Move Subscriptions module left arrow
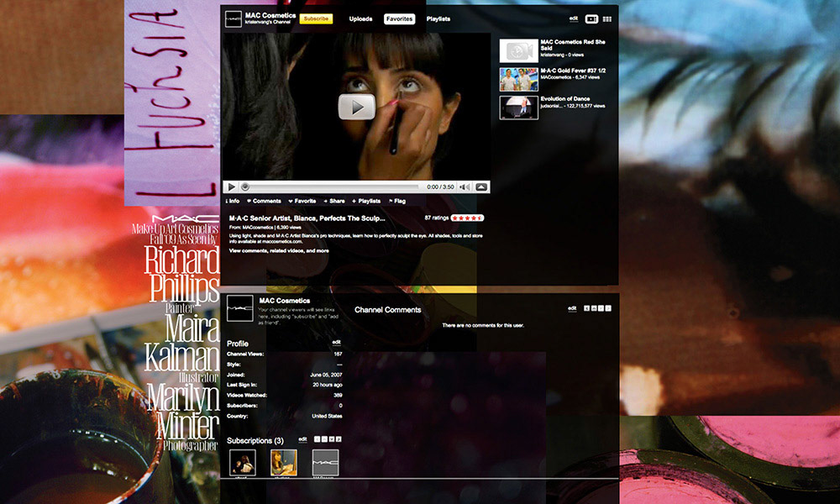 [318, 439]
